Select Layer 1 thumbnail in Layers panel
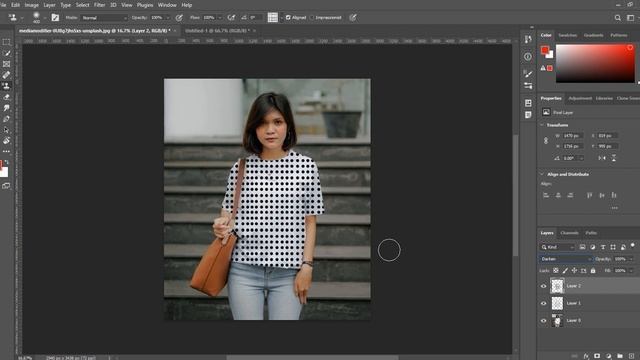Screen dimensions: 640x360 pos(557,303)
